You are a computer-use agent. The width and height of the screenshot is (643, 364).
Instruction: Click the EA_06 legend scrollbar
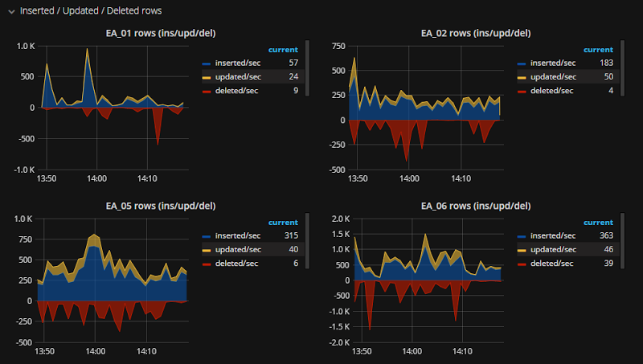622,240
